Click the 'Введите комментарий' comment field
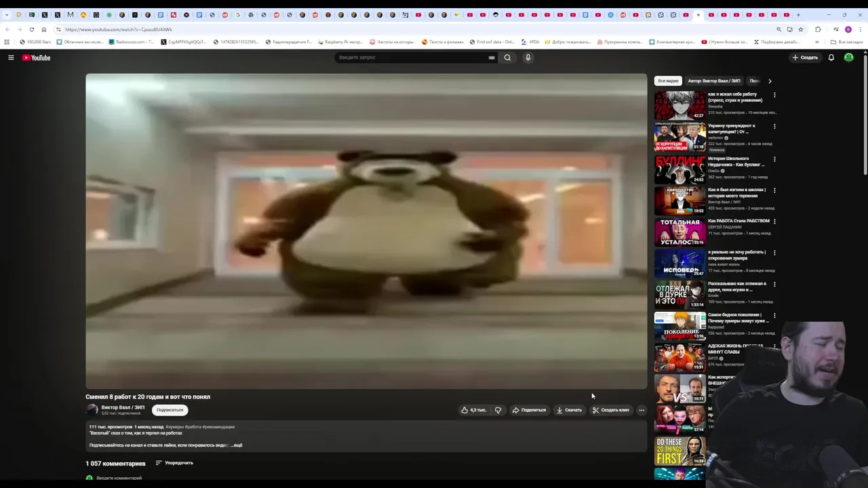The width and height of the screenshot is (868, 488). click(119, 479)
